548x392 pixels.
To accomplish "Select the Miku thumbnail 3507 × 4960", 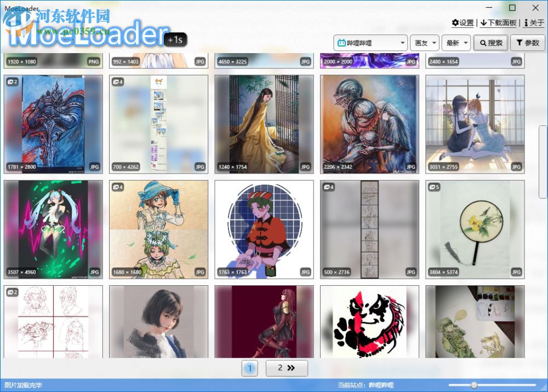I will tap(53, 230).
